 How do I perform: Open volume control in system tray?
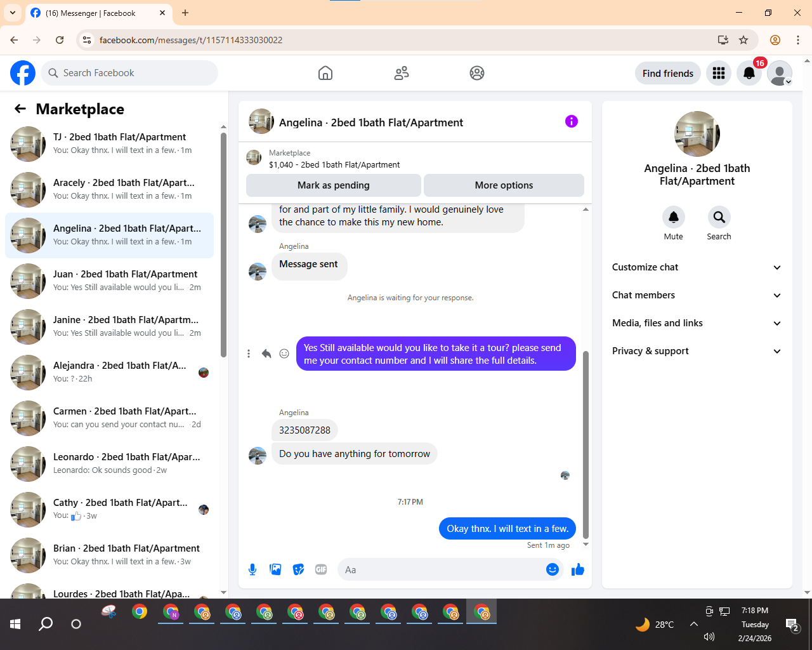709,637
